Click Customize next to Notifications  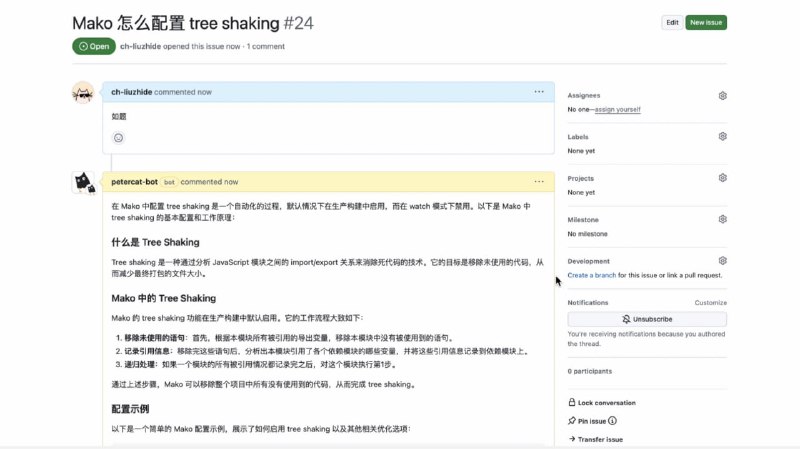click(x=710, y=302)
